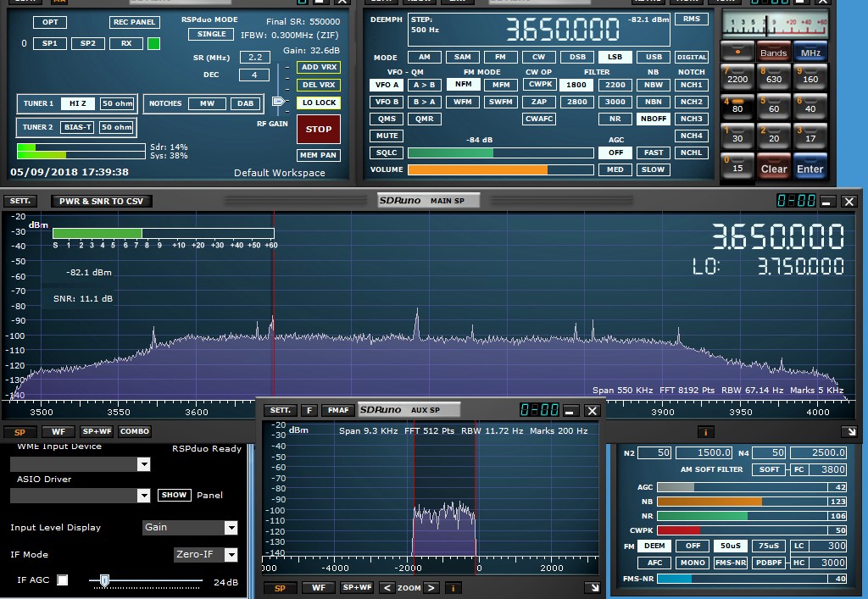The width and height of the screenshot is (868, 599).
Task: Click ADD VRX button
Action: (319, 67)
